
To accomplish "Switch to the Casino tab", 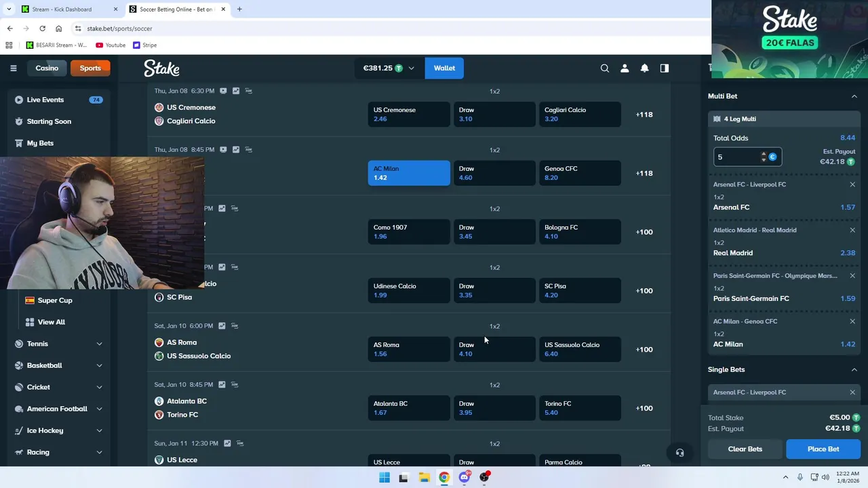I will [x=47, y=68].
